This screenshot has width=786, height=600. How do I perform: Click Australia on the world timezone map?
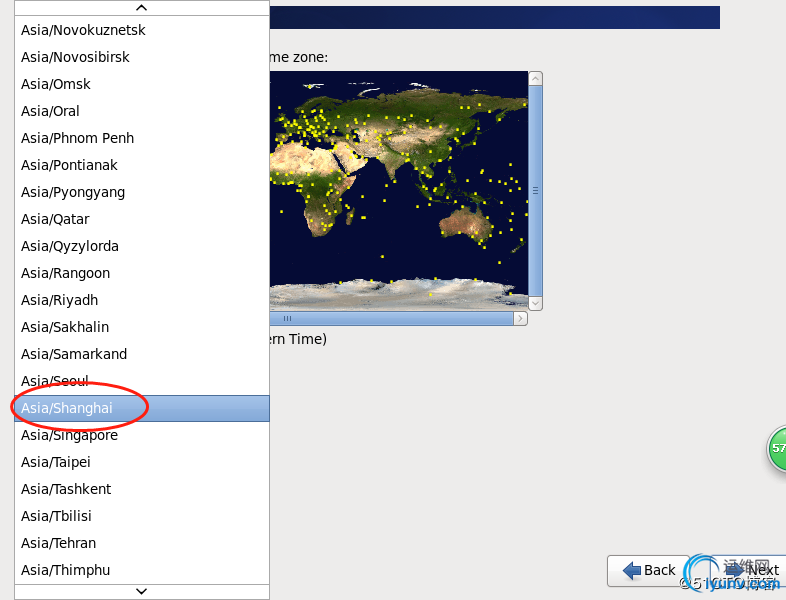point(465,226)
